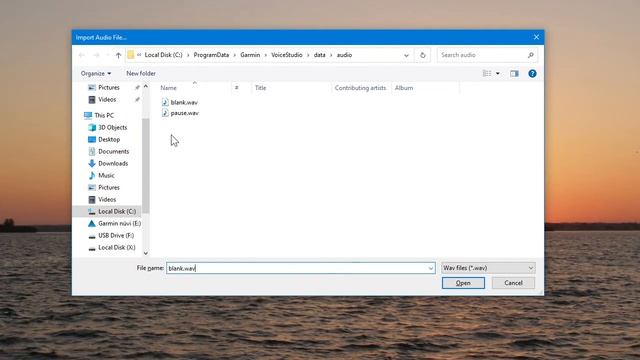Sort by Contributing artists column
Viewport: 640px width, 360px height.
pyautogui.click(x=360, y=88)
